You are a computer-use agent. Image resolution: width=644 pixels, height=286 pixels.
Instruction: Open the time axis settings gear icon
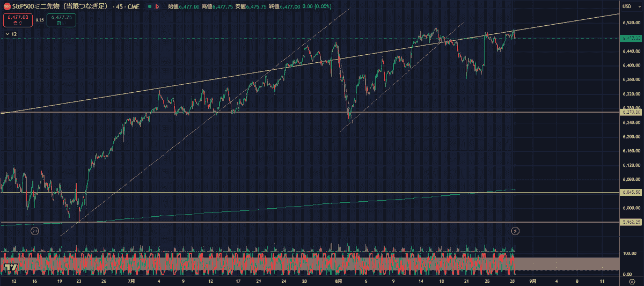click(x=632, y=282)
